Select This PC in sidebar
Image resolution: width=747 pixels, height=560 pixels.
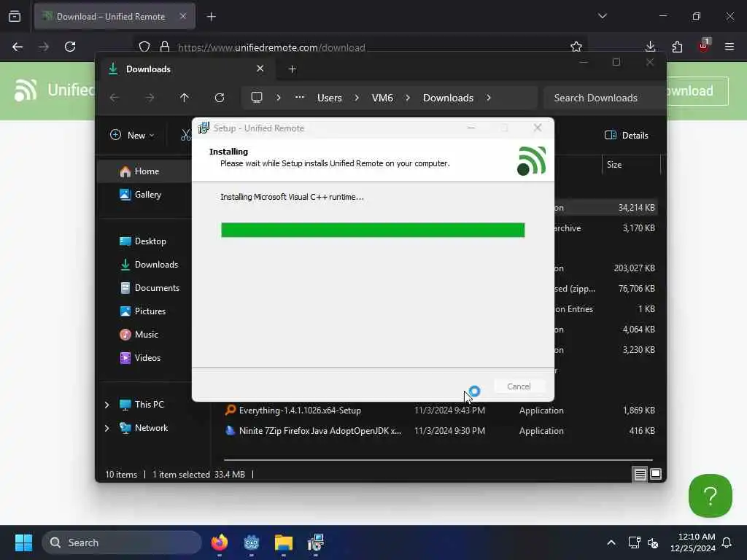coord(149,404)
